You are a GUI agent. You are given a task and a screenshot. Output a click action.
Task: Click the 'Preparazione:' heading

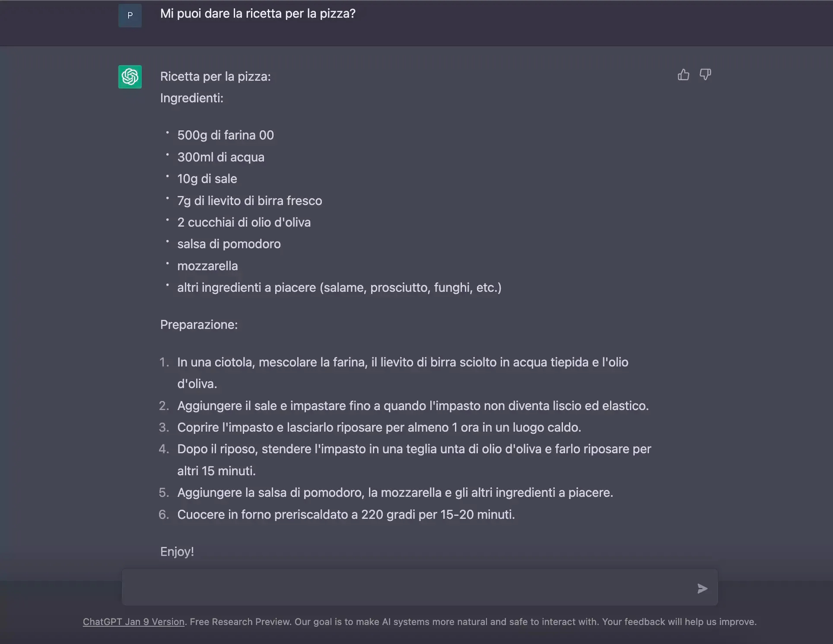tap(199, 325)
